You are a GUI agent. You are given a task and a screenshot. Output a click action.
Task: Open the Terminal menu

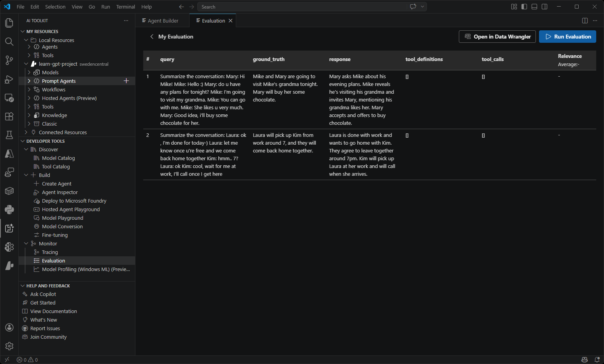[x=125, y=7]
